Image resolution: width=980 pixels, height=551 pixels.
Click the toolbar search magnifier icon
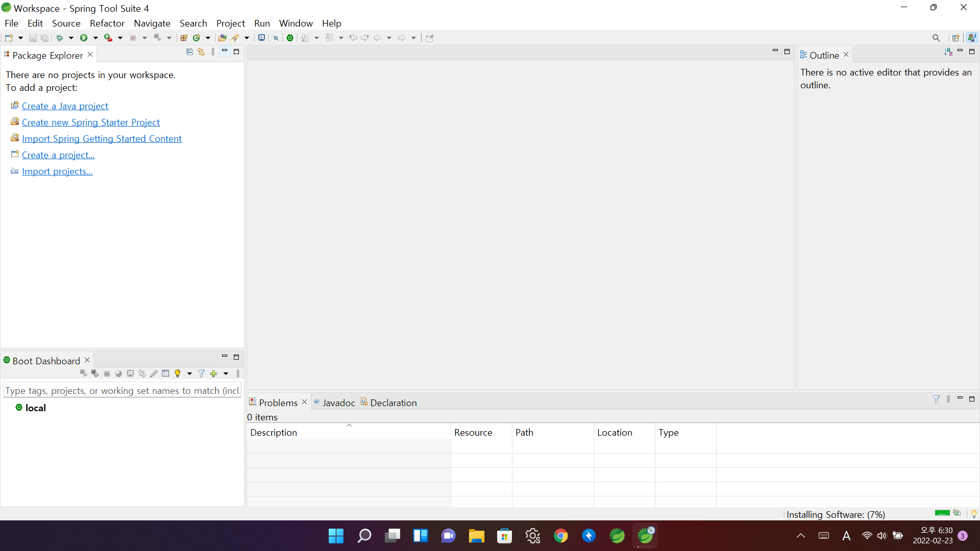click(x=936, y=38)
